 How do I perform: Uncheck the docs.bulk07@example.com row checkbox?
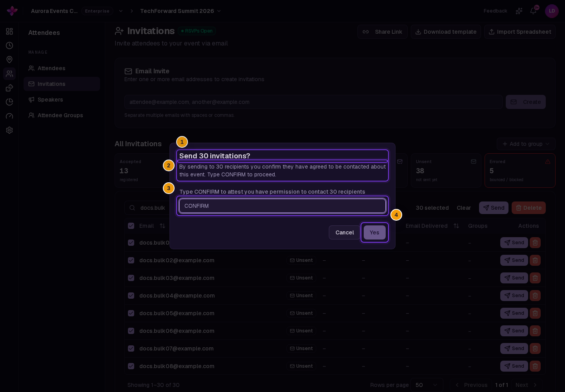click(x=131, y=348)
